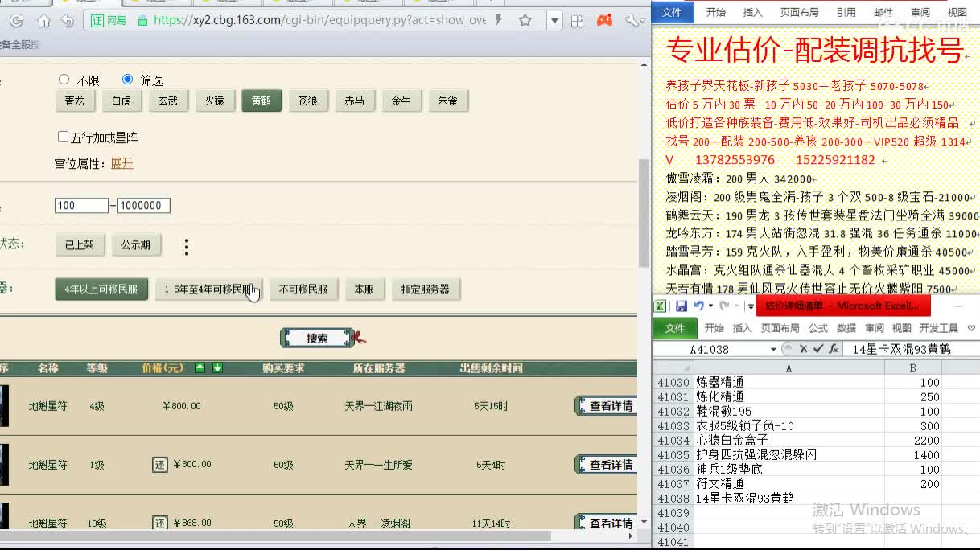Sort price ascending with green up arrow

tap(200, 368)
